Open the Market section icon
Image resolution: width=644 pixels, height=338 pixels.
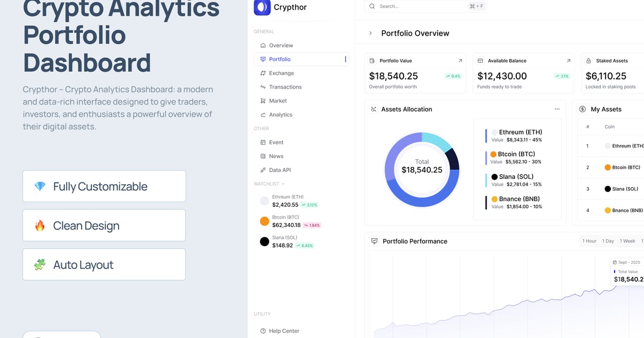pyautogui.click(x=262, y=100)
